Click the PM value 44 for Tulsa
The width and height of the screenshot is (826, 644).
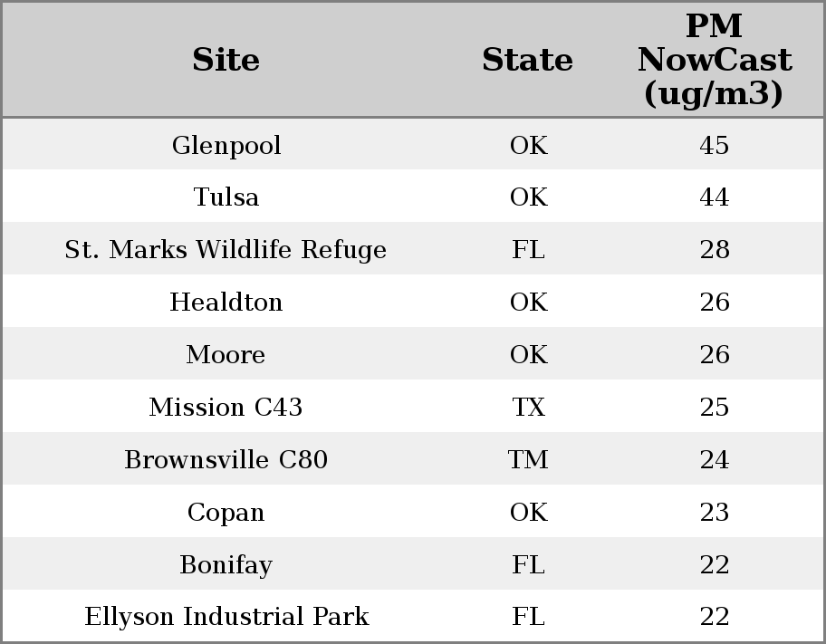click(x=714, y=197)
